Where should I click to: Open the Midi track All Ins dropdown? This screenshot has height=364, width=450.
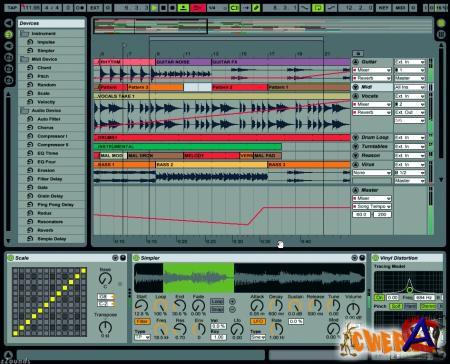[x=410, y=87]
